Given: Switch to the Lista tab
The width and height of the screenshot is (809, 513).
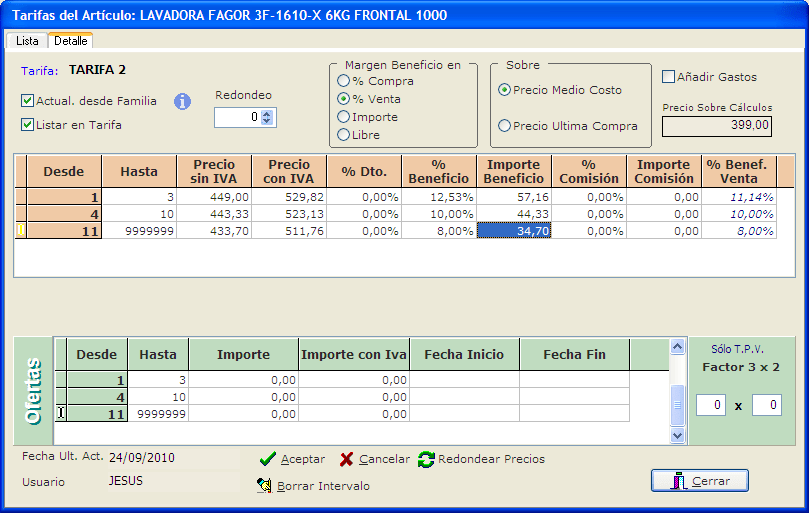Looking at the screenshot, I should (27, 41).
